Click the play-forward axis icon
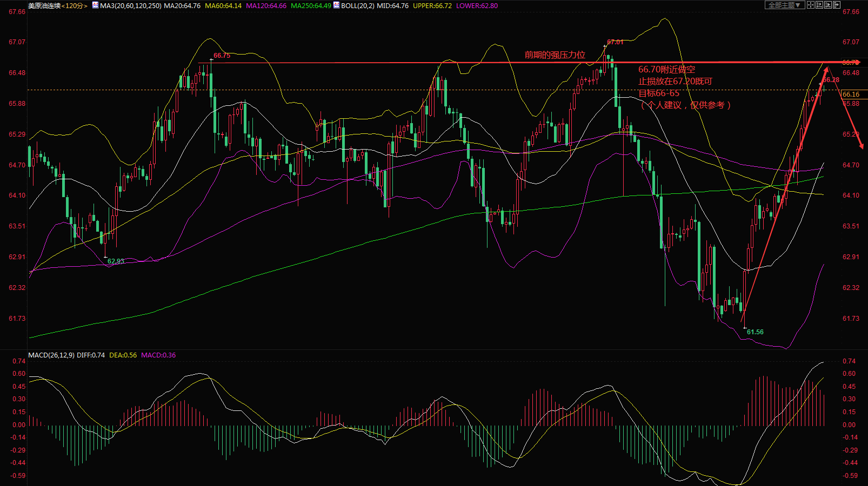The image size is (868, 486). (828, 5)
